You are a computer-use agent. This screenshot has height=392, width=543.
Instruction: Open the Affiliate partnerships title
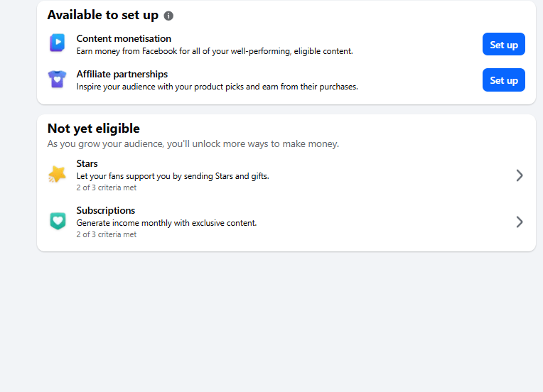pos(122,74)
